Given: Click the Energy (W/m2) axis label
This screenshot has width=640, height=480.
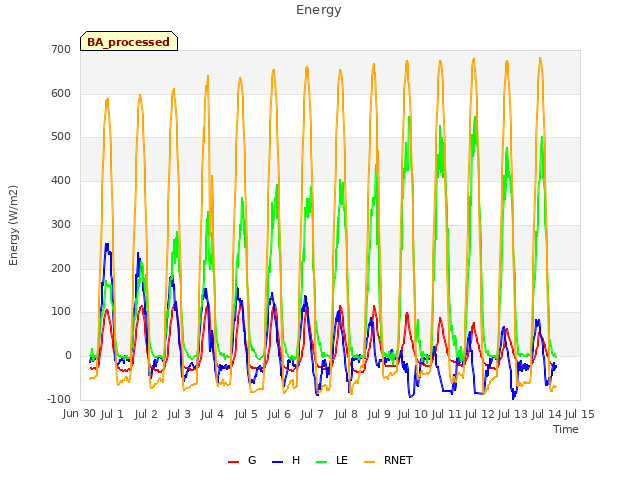Looking at the screenshot, I should 13,225.
